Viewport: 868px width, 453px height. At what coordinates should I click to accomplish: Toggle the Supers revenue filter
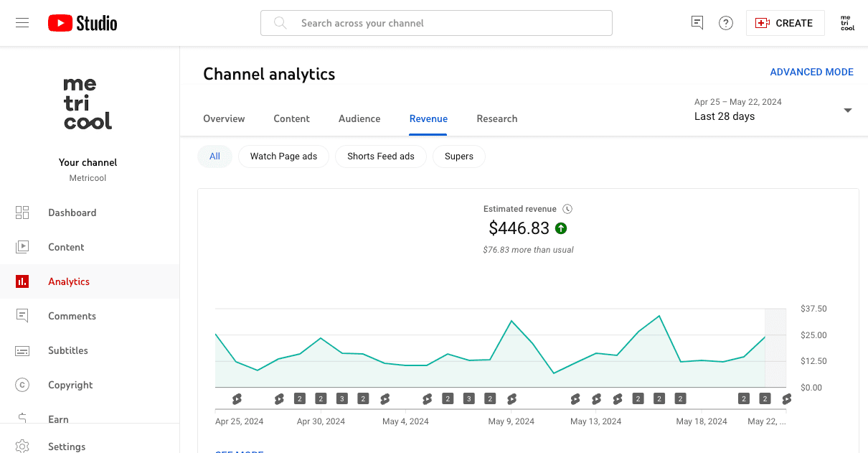(x=458, y=156)
